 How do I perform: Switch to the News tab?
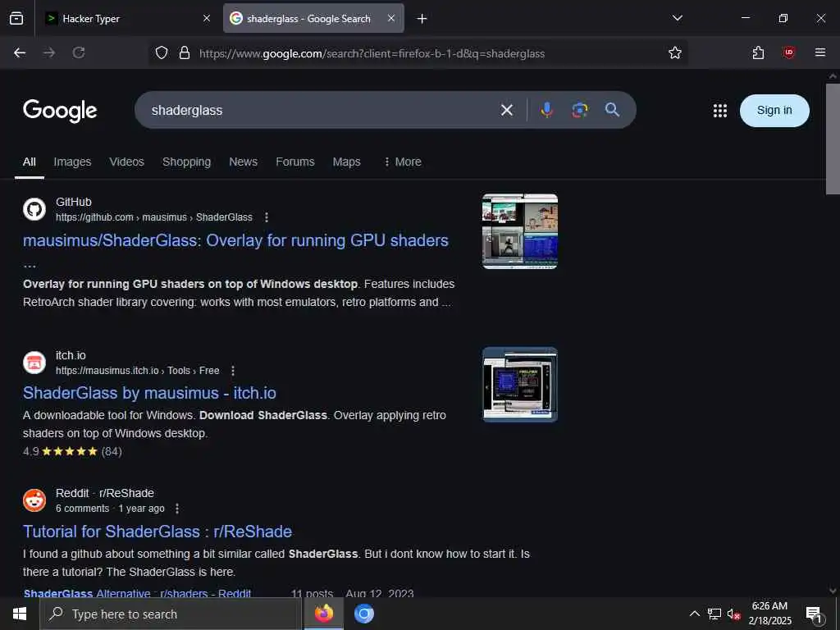pyautogui.click(x=243, y=162)
